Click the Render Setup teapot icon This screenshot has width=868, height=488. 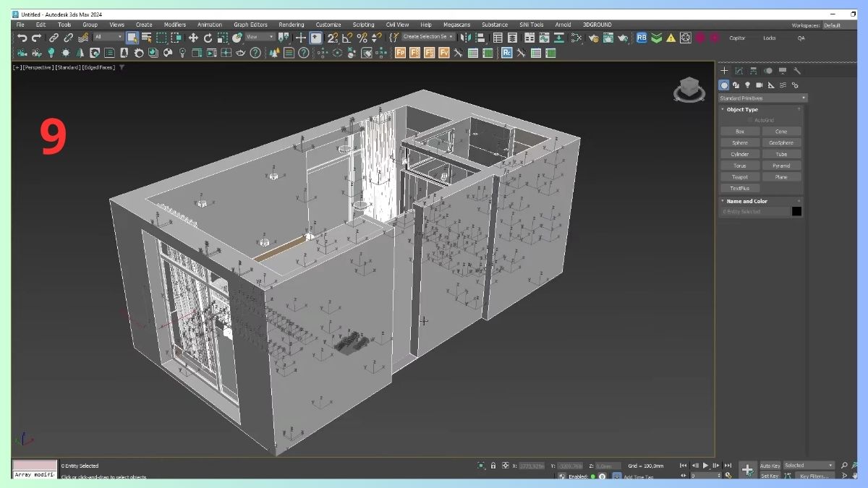593,38
